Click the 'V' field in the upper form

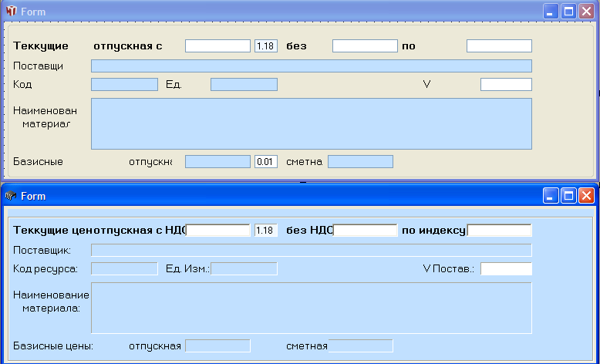[x=506, y=84]
